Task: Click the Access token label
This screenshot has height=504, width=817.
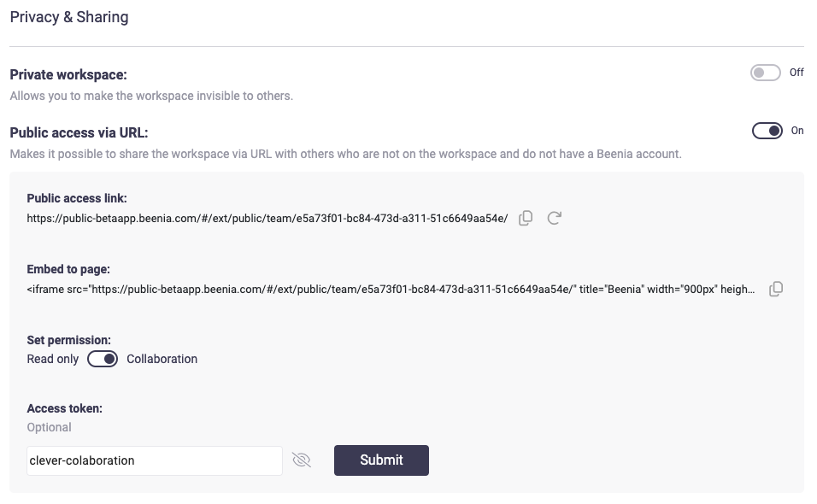Action: (x=65, y=408)
